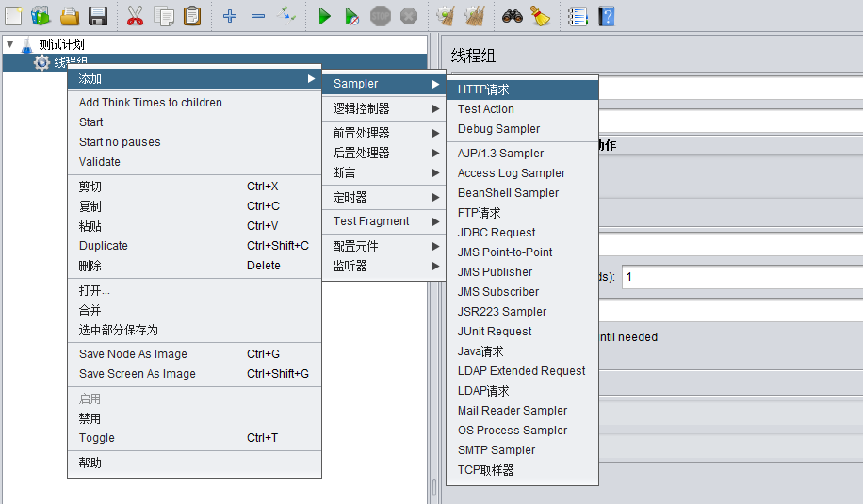Expand the 添加 submenu
The height and width of the screenshot is (504, 863).
(x=194, y=79)
